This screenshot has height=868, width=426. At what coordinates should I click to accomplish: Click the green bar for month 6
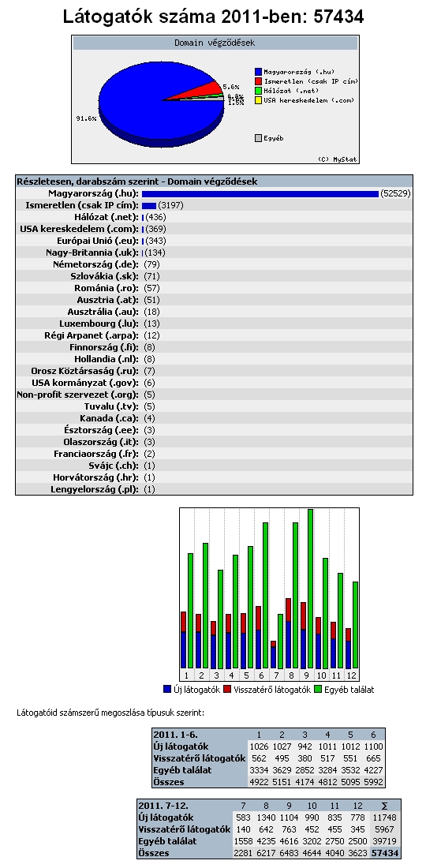click(x=266, y=596)
